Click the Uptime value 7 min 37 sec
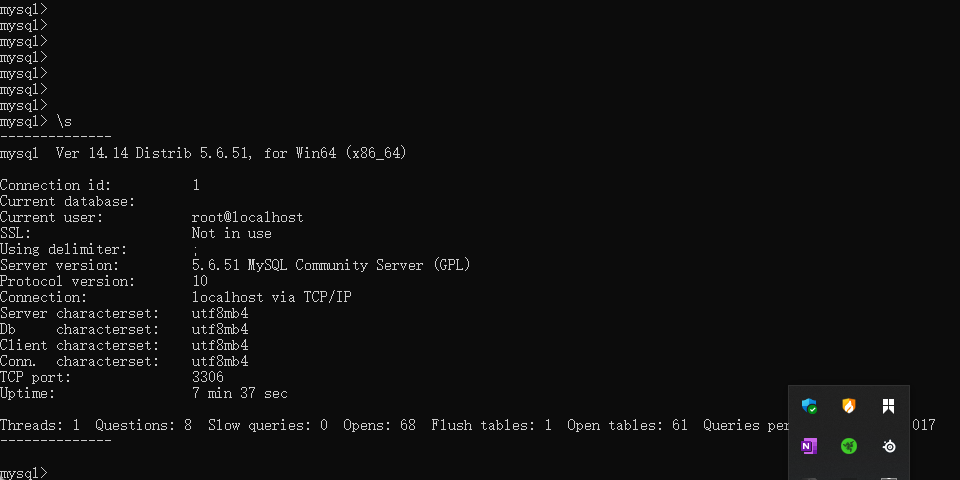The width and height of the screenshot is (960, 480). pos(239,393)
